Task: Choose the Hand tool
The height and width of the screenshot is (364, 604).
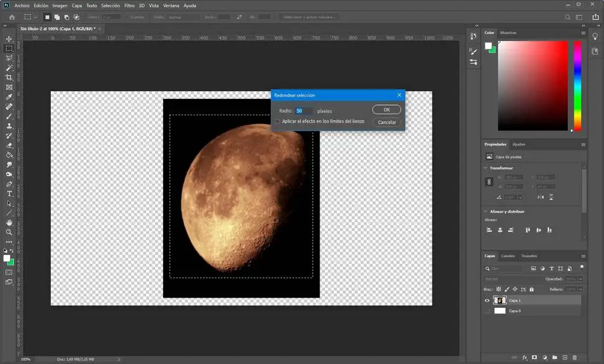Action: 9,222
